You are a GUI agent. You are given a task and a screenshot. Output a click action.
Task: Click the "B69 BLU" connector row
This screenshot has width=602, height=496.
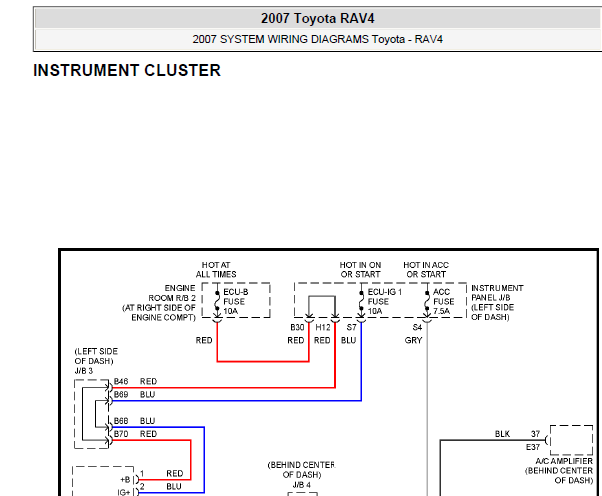pos(134,395)
